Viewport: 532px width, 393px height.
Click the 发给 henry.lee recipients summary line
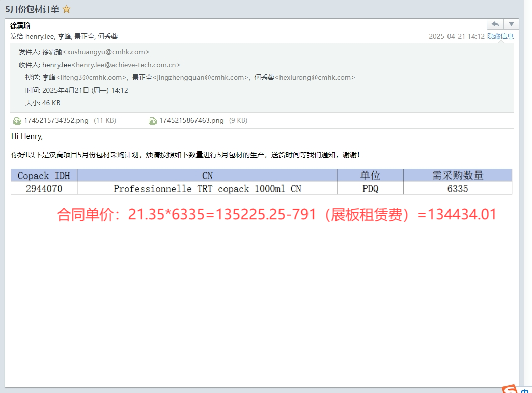pyautogui.click(x=64, y=36)
